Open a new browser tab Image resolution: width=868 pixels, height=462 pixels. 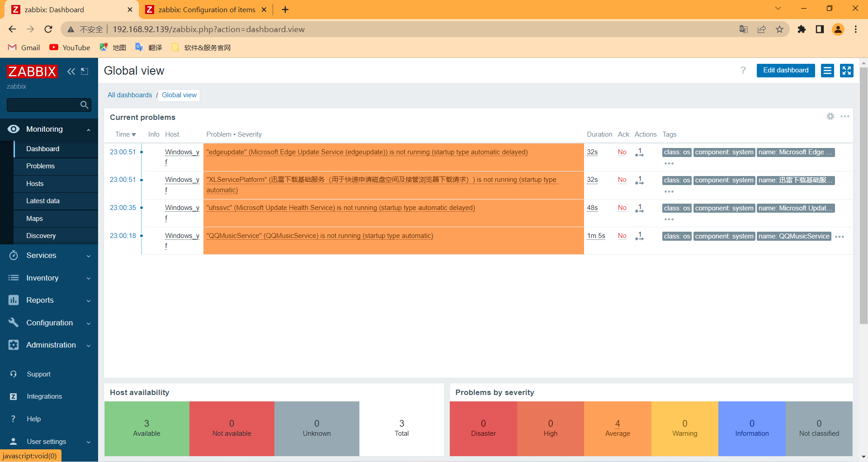coord(285,10)
